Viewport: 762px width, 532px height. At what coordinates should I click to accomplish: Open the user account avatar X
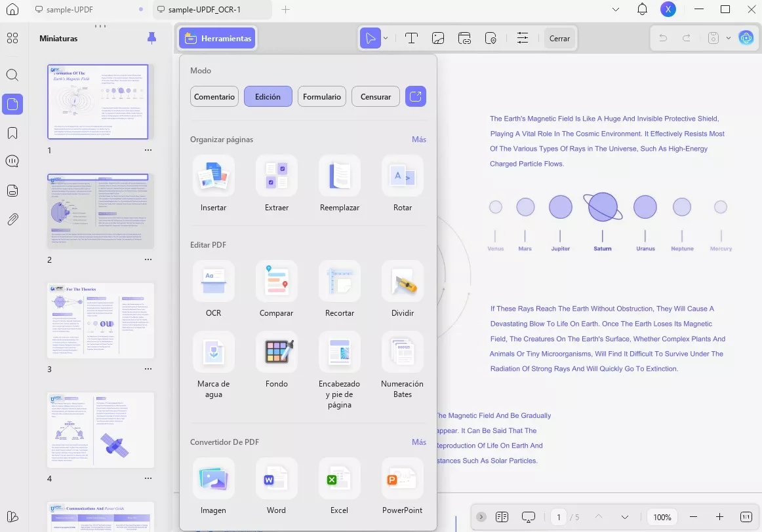668,9
